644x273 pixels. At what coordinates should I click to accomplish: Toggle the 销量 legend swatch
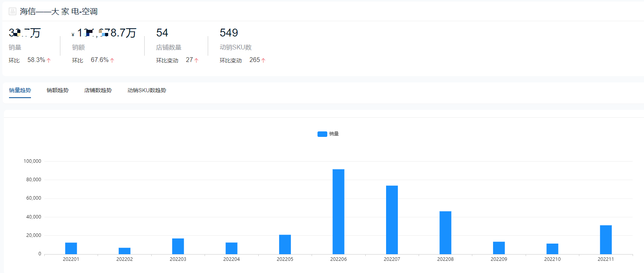click(322, 134)
